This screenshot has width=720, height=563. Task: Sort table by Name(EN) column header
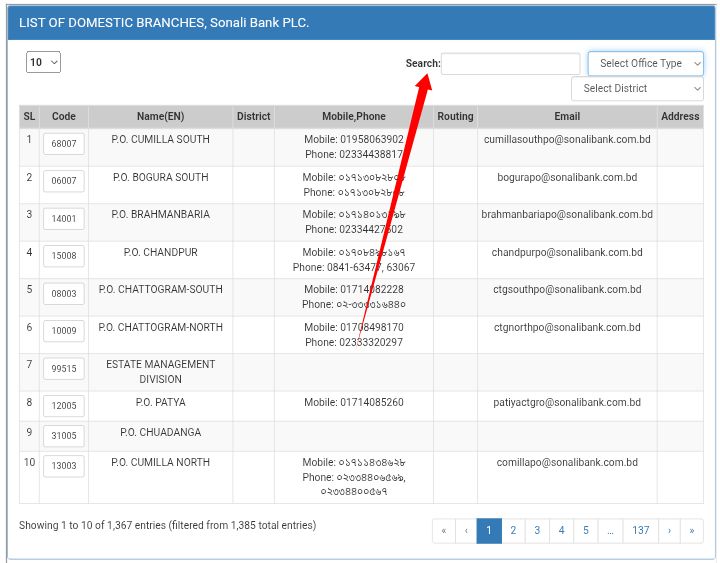[160, 117]
